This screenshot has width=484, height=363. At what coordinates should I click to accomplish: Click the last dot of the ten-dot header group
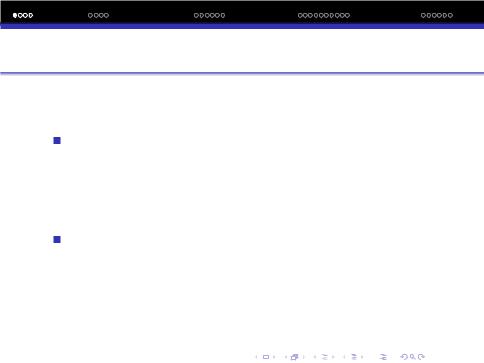pos(348,15)
